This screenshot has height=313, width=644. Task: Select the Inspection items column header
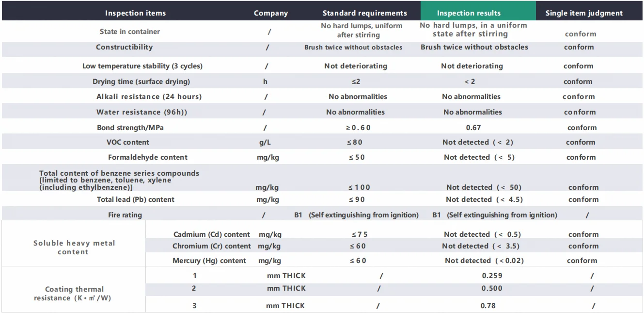(x=135, y=13)
